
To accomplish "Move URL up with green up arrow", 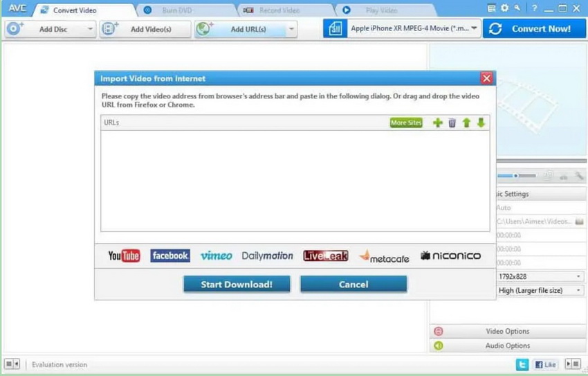I will [466, 123].
